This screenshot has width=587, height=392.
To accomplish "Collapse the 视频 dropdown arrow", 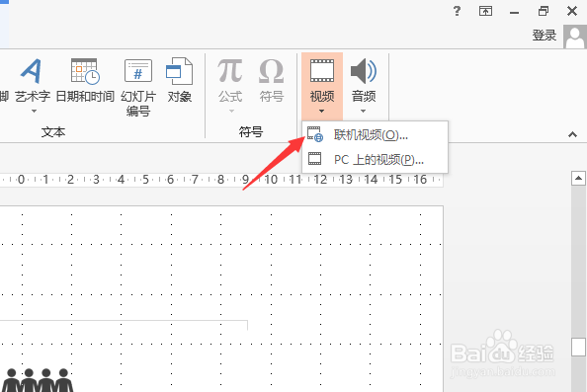I will 321,112.
